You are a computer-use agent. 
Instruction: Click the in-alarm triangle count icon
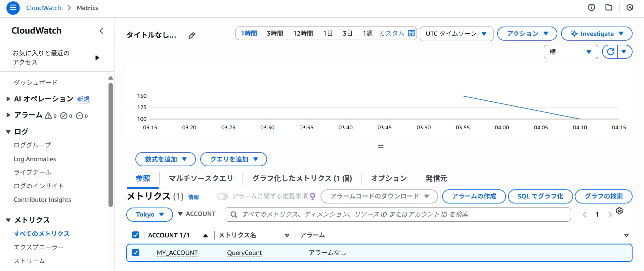pos(48,116)
